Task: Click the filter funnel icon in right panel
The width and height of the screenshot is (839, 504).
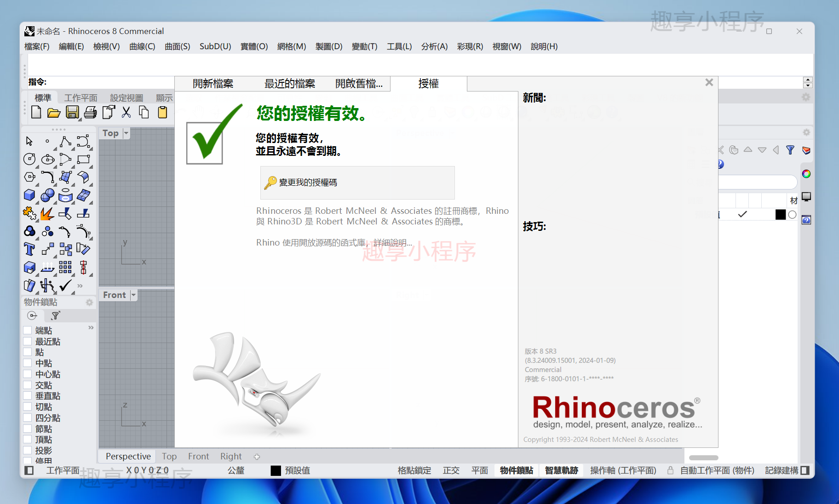Action: click(x=790, y=150)
